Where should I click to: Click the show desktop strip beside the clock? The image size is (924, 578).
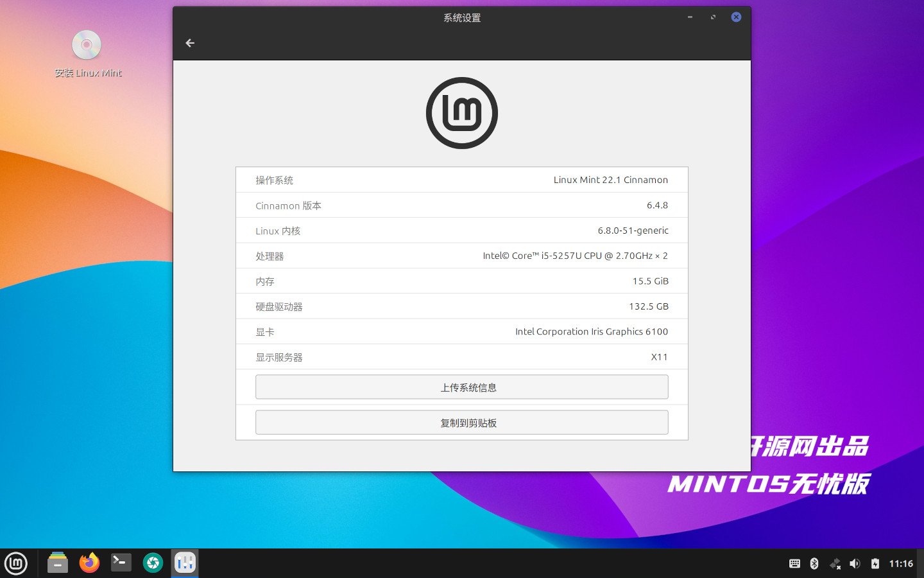pyautogui.click(x=921, y=563)
